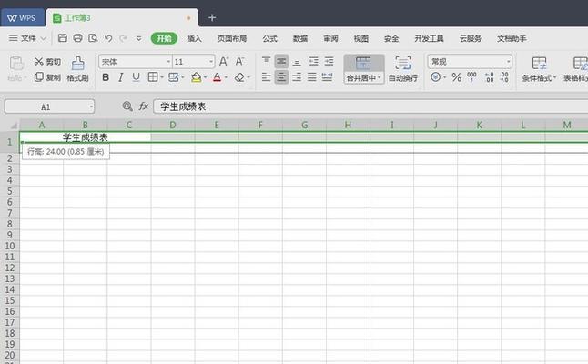Image resolution: width=588 pixels, height=364 pixels.
Task: Switch to the 数据 tab
Action: click(300, 38)
